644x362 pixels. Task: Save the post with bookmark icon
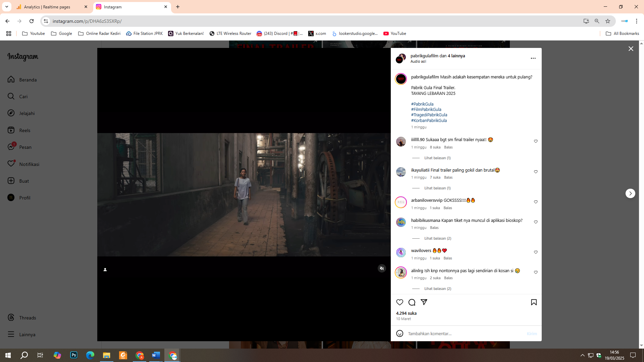[x=534, y=302]
